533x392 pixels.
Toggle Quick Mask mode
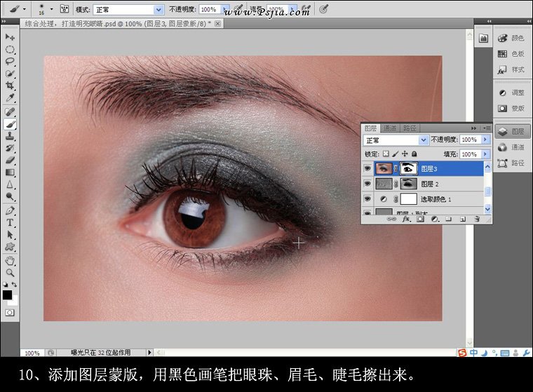(x=10, y=313)
